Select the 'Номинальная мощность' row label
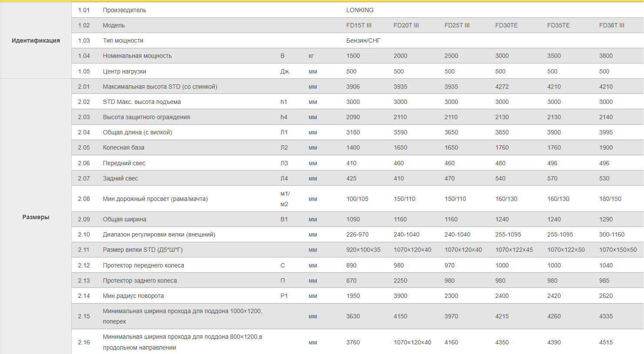This screenshot has height=354, width=644. 137,56
